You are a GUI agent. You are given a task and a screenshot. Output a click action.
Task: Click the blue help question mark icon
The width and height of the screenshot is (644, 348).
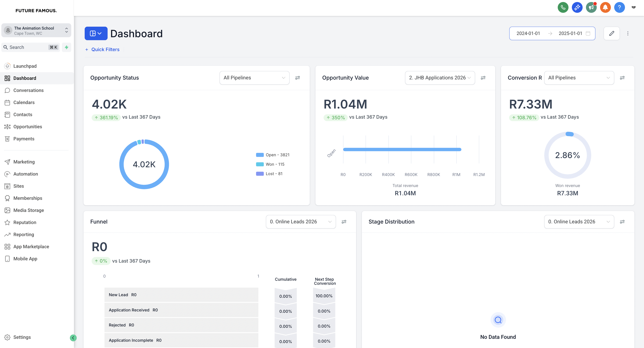(x=619, y=7)
